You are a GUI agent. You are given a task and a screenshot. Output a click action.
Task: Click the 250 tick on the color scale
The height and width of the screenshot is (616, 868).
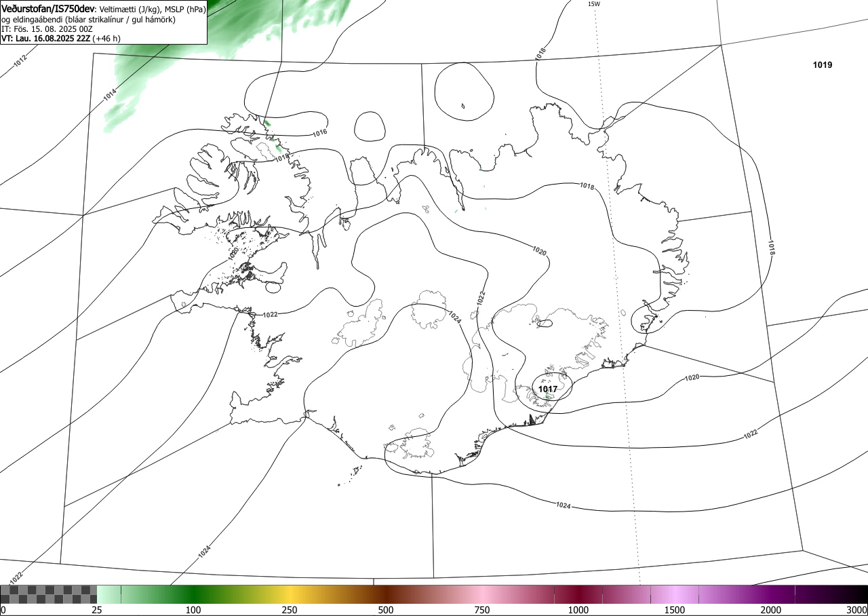(x=290, y=610)
